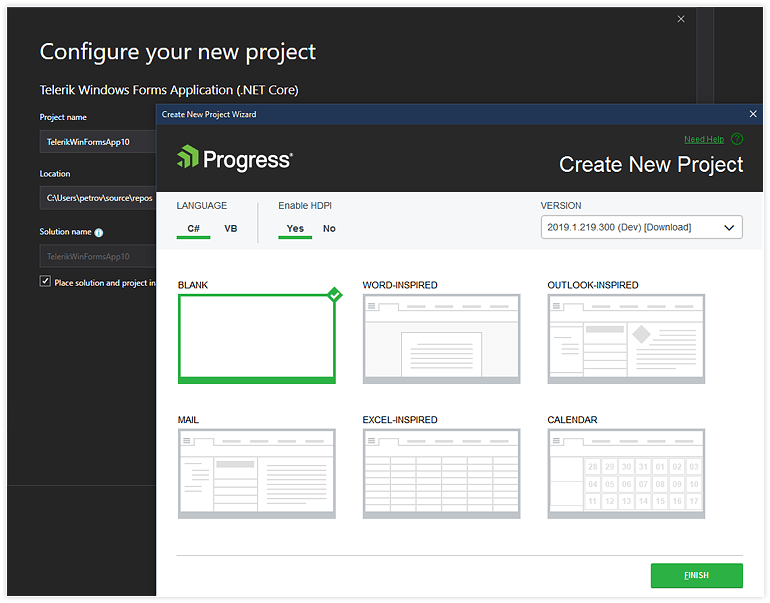The width and height of the screenshot is (770, 603).
Task: Choose the Excel-Inspired template thumbnail
Action: [x=441, y=474]
